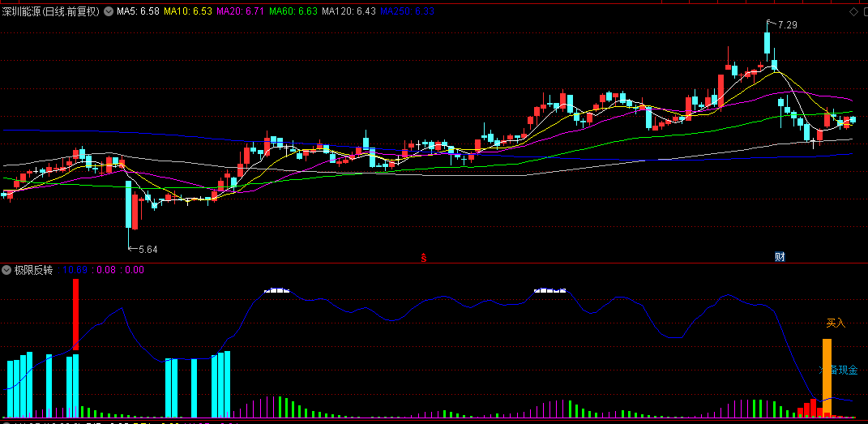Click the orange 买入 signal label
The height and width of the screenshot is (424, 868).
click(836, 323)
